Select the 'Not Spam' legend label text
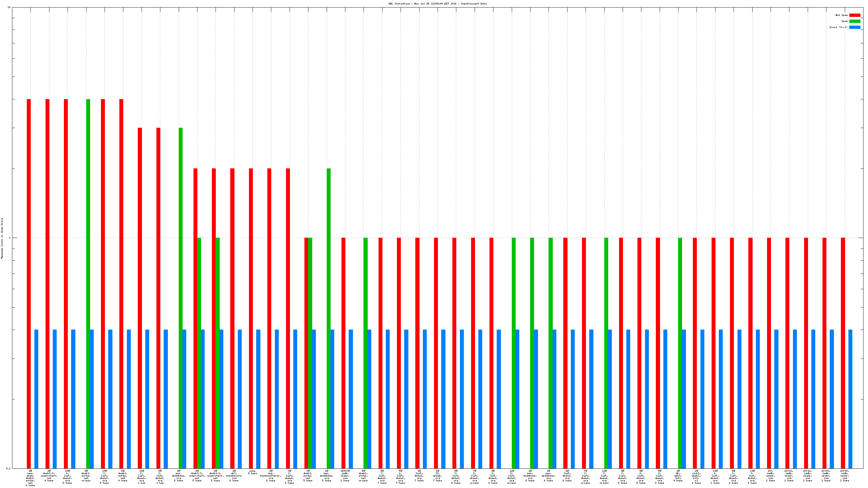This screenshot has height=488, width=868. pyautogui.click(x=841, y=15)
